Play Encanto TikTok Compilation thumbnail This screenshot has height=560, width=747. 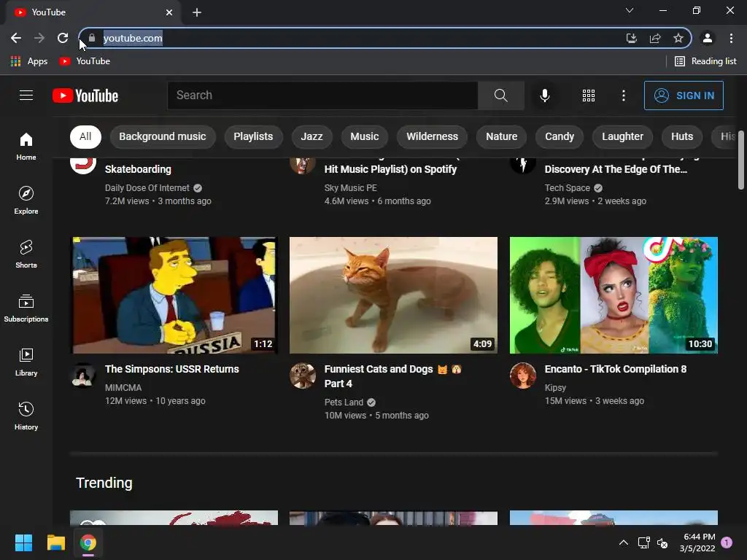(x=614, y=295)
